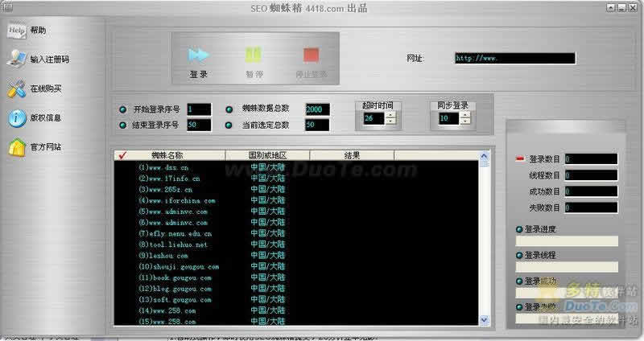Screen dimensions: 644x341
Task: Start login with blue arrow icon
Action: [199, 55]
